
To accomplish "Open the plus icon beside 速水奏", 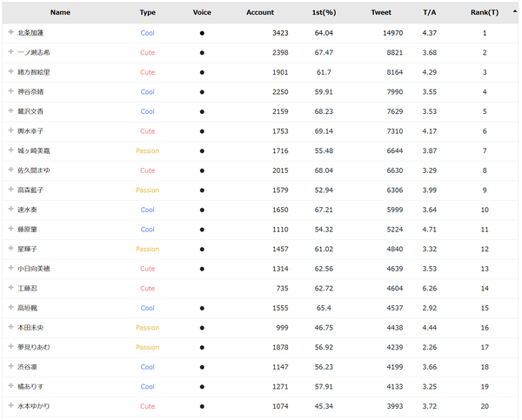I will click(10, 209).
